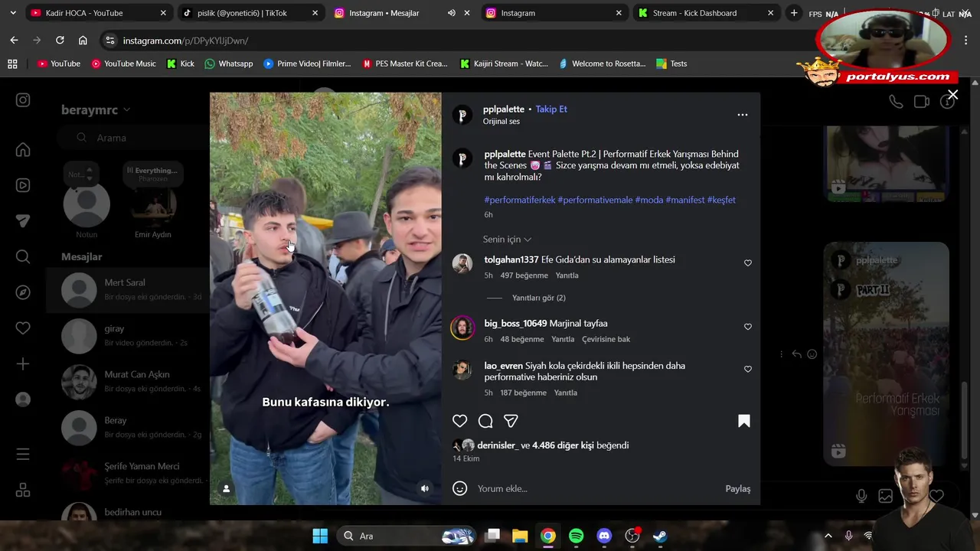The image size is (980, 551).
Task: Open the #keşfet hashtag link
Action: [x=721, y=200]
